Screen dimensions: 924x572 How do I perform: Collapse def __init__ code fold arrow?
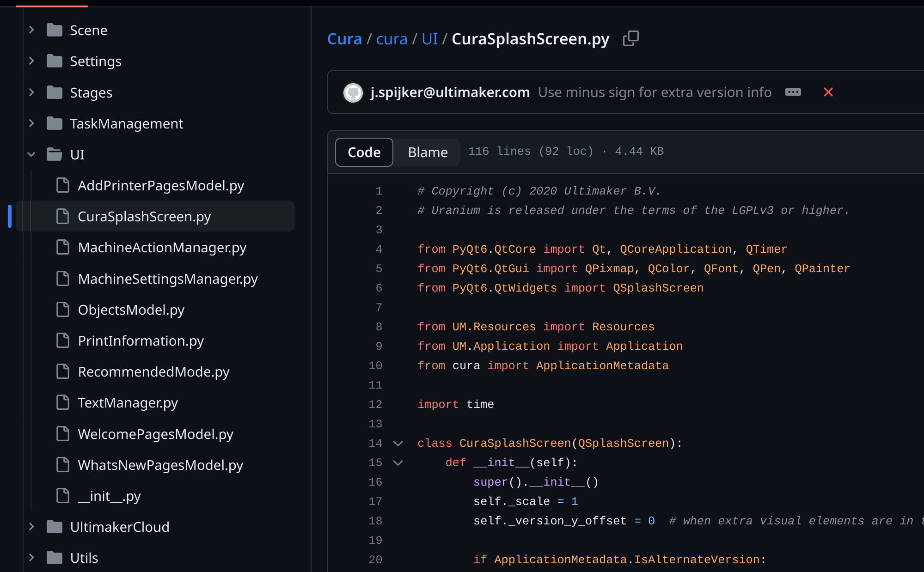398,463
